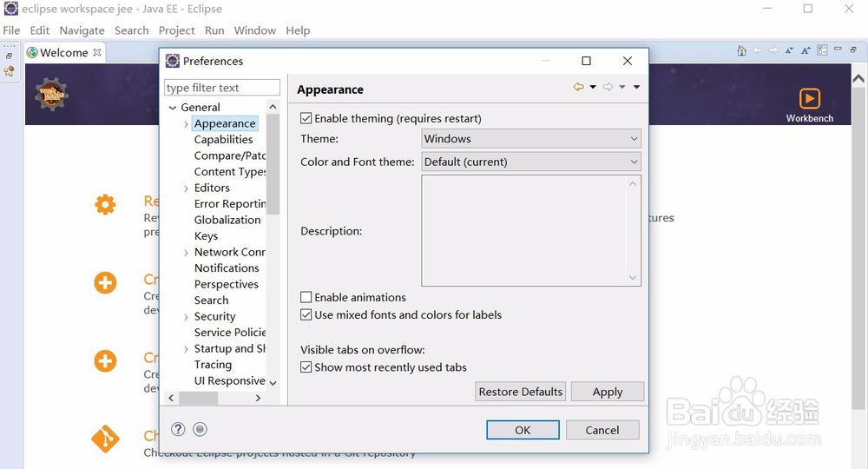Click the oomph preference recorder icon
868x469 pixels.
pyautogui.click(x=200, y=429)
